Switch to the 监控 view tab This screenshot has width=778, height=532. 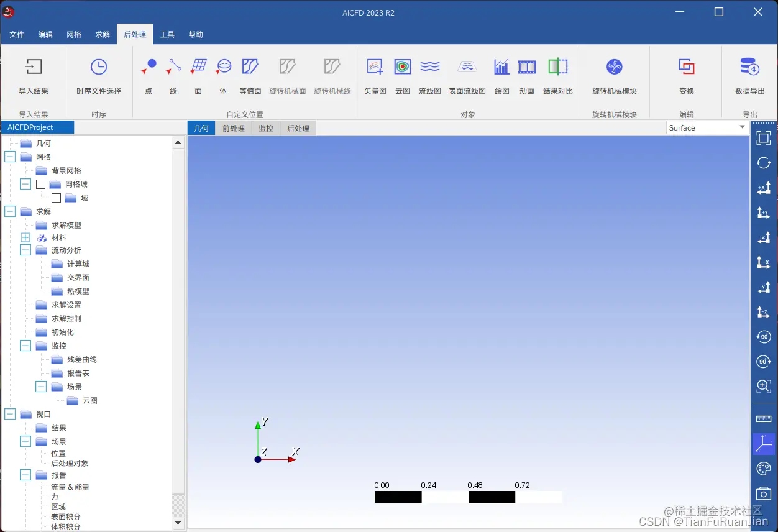(x=266, y=129)
